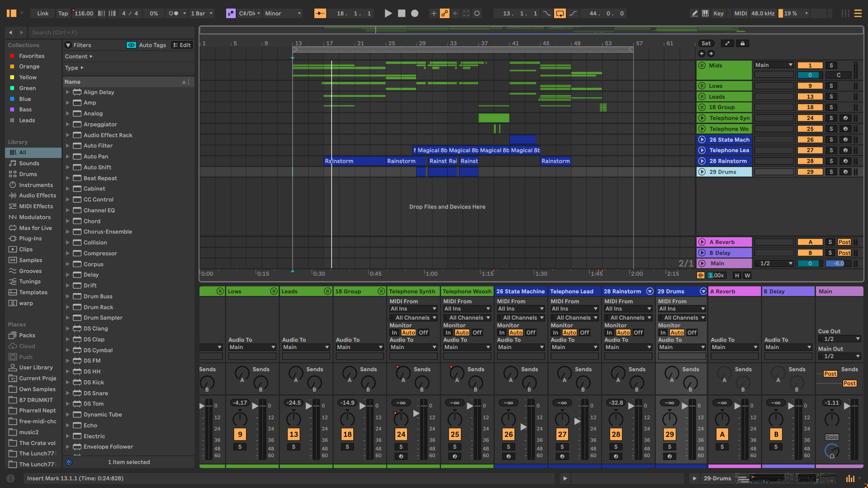Click the Lock Envelopes padlock icon

tap(742, 43)
